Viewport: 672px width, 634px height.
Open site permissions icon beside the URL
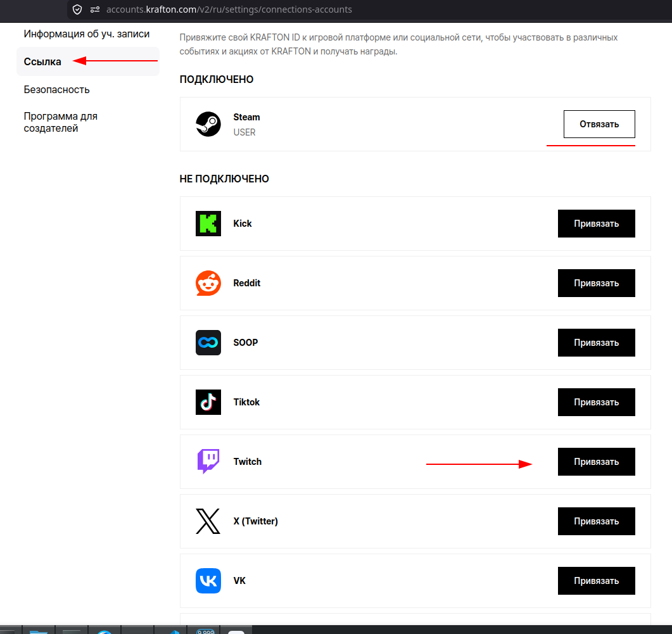click(95, 10)
